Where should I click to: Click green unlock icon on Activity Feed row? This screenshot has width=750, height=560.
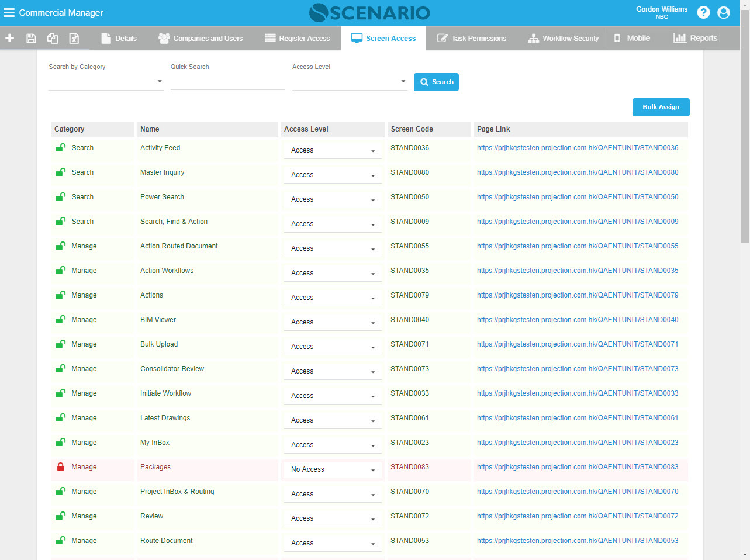[x=60, y=148]
